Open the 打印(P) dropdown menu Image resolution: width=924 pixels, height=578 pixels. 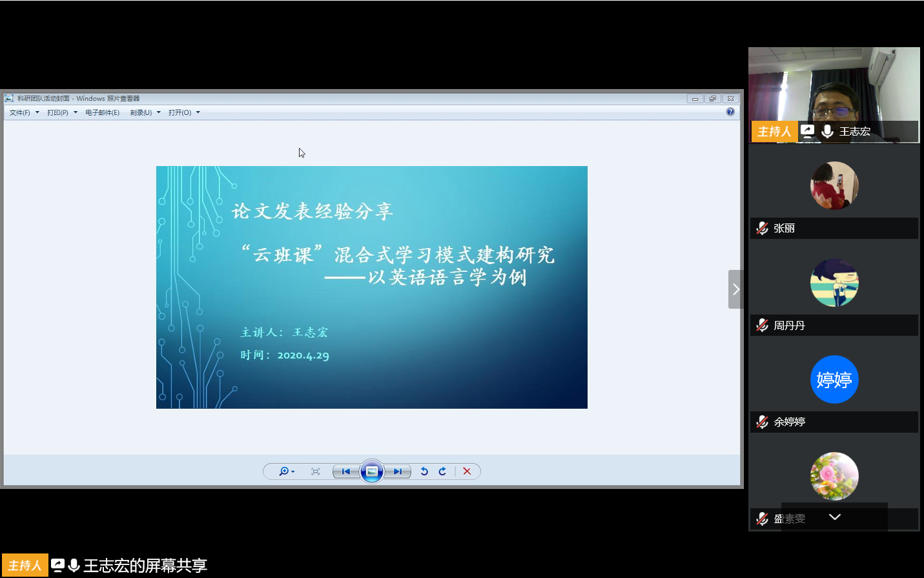point(62,112)
